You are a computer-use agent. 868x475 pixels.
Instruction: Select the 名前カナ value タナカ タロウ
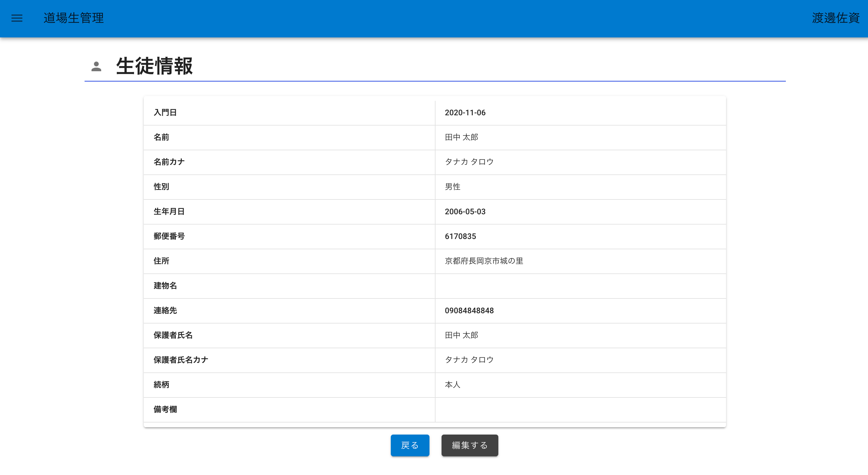(468, 162)
